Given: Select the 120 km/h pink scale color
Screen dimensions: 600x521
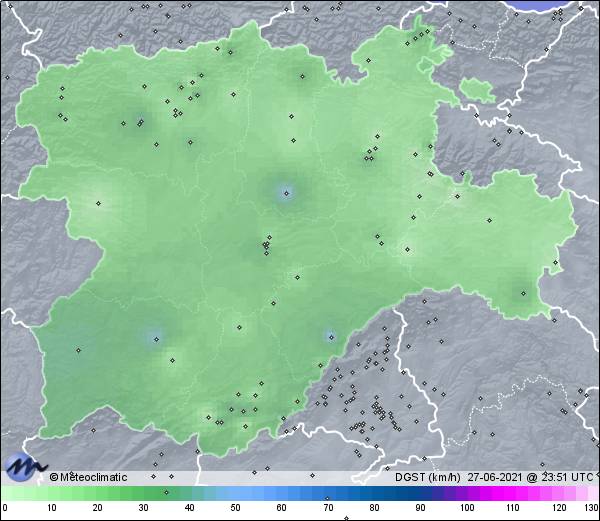Looking at the screenshot, I should [557, 494].
